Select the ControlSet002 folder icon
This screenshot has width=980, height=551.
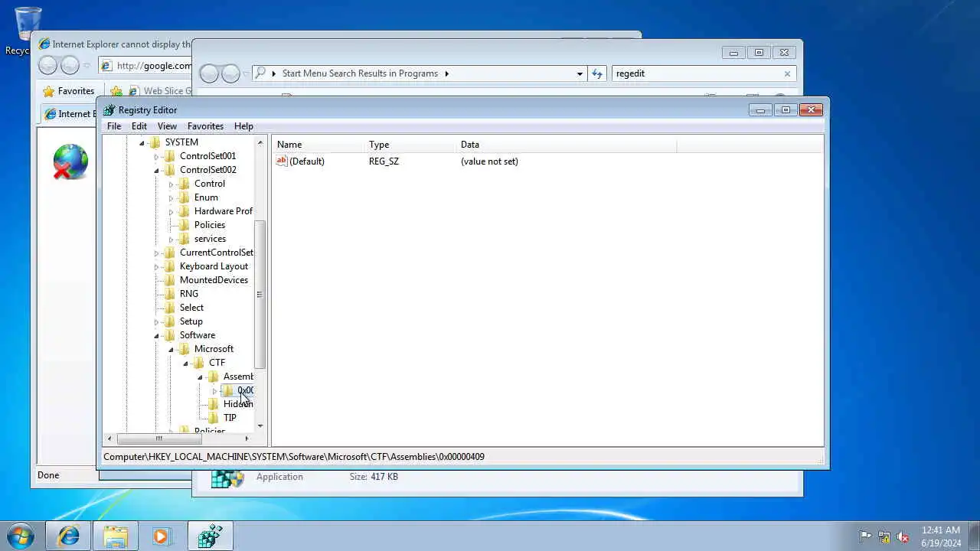pos(169,170)
